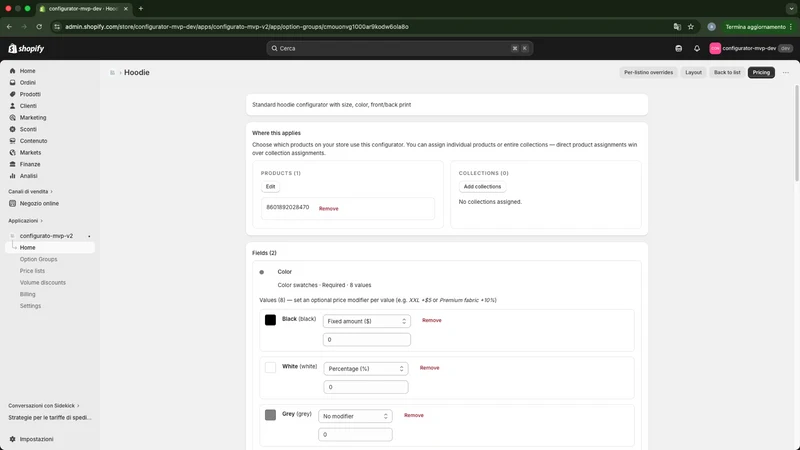Open the notifications bell icon
This screenshot has width=800, height=450.
click(x=697, y=48)
